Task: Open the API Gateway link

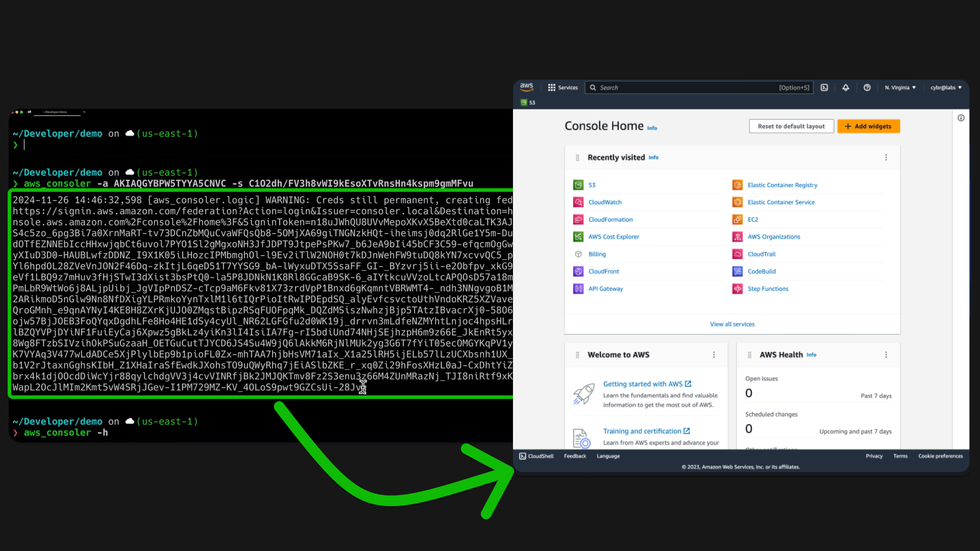Action: pos(605,289)
